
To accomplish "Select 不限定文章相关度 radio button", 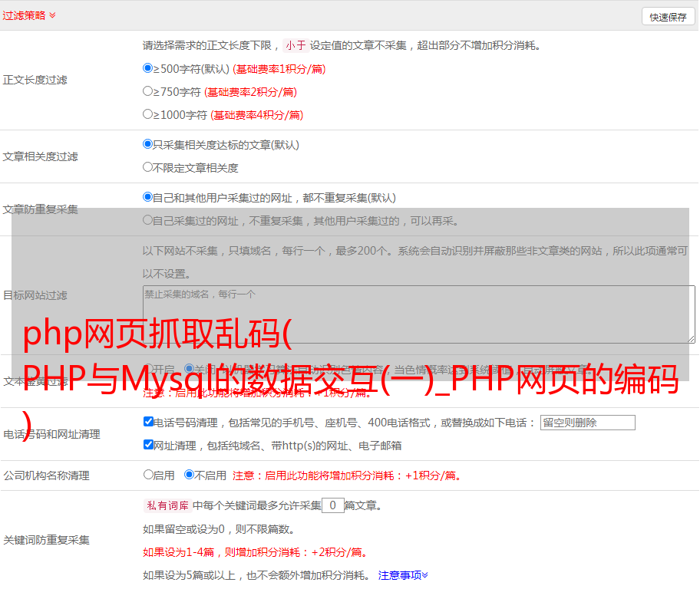I will tap(147, 167).
